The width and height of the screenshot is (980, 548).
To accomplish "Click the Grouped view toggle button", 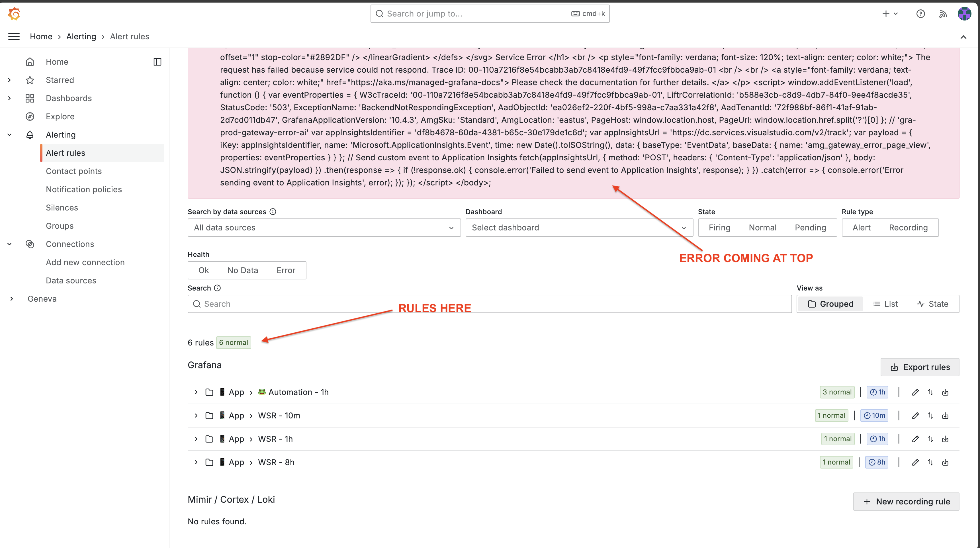I will [x=829, y=303].
